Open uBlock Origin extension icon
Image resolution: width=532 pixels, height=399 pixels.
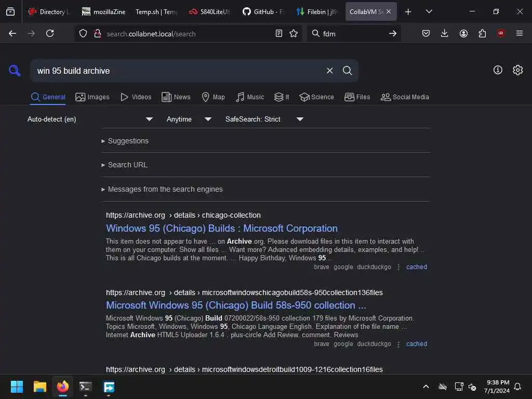(500, 33)
